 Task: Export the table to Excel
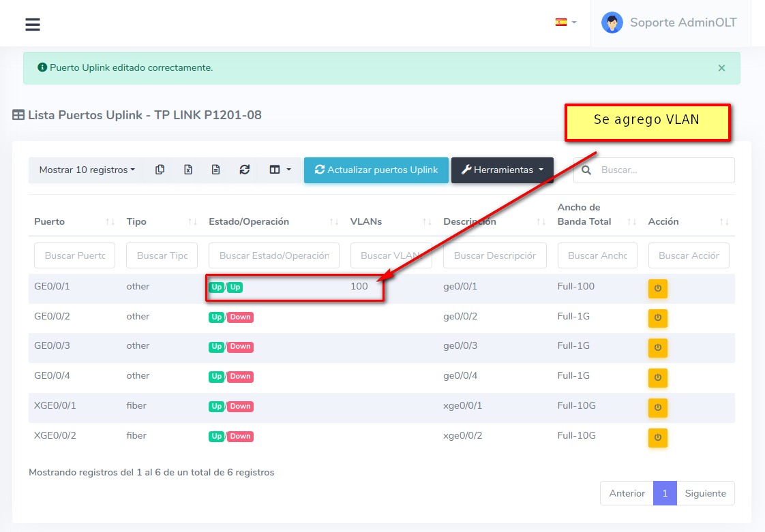click(187, 170)
